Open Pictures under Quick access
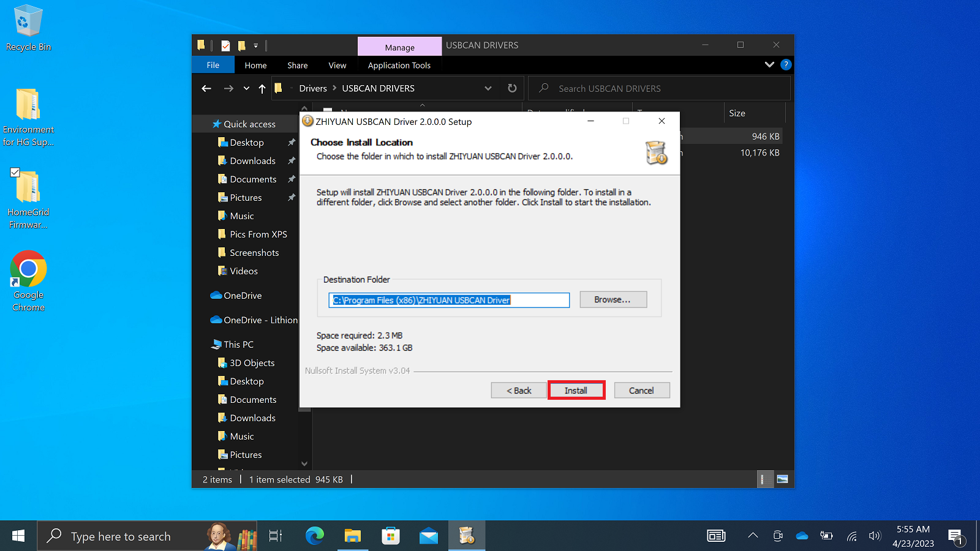This screenshot has height=551, width=980. click(x=246, y=197)
